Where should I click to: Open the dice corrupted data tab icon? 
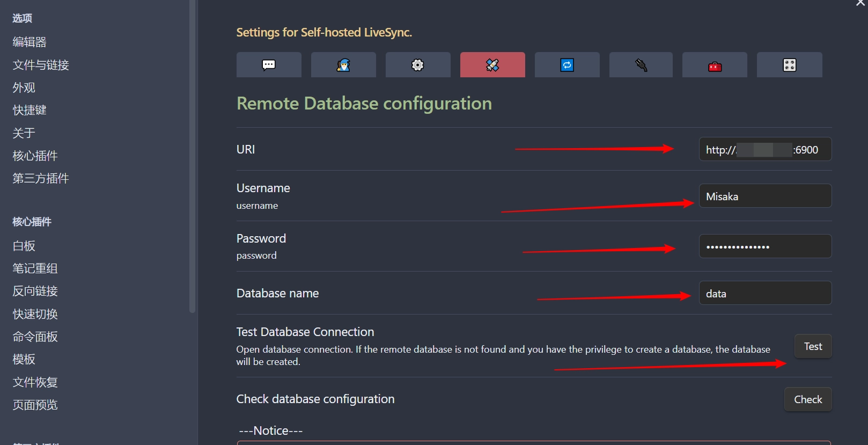coord(789,65)
